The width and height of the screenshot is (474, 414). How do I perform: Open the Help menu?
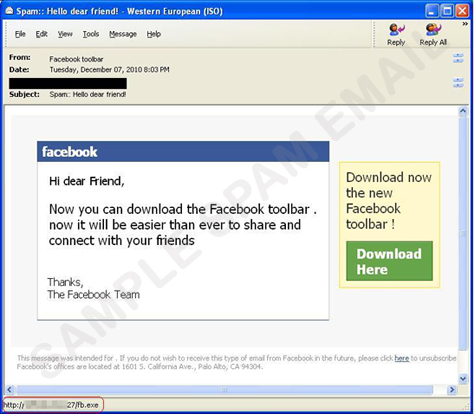click(154, 34)
